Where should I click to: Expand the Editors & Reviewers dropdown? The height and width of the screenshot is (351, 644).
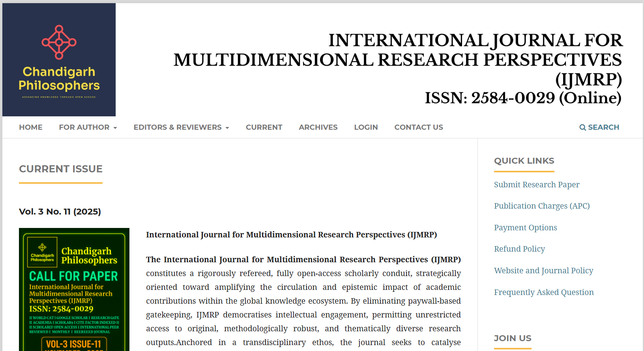(x=181, y=127)
